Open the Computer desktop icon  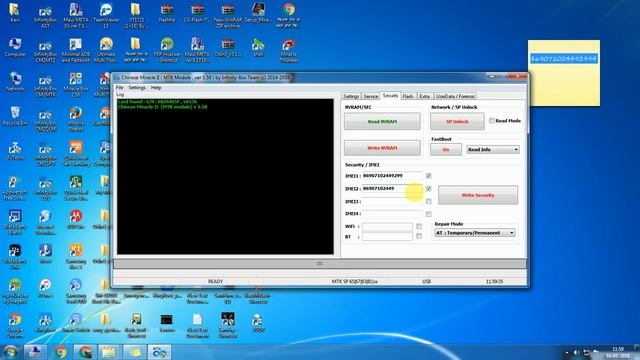(x=15, y=47)
